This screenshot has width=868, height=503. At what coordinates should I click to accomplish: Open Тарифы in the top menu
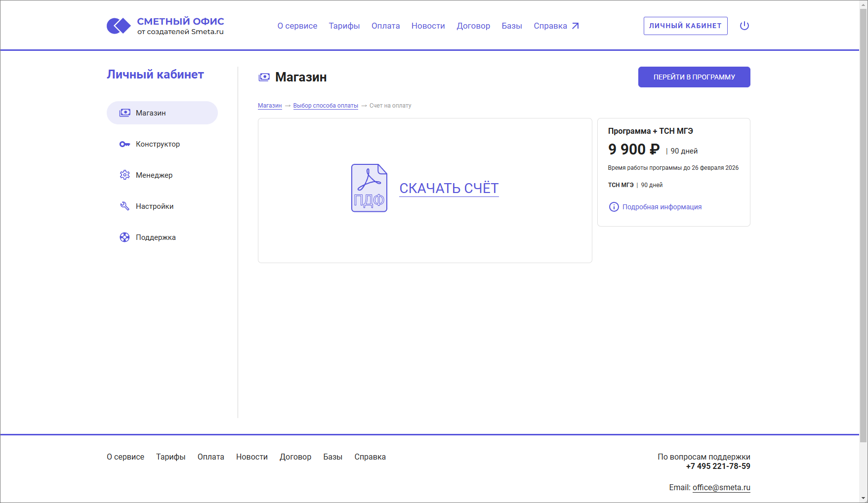click(x=344, y=26)
